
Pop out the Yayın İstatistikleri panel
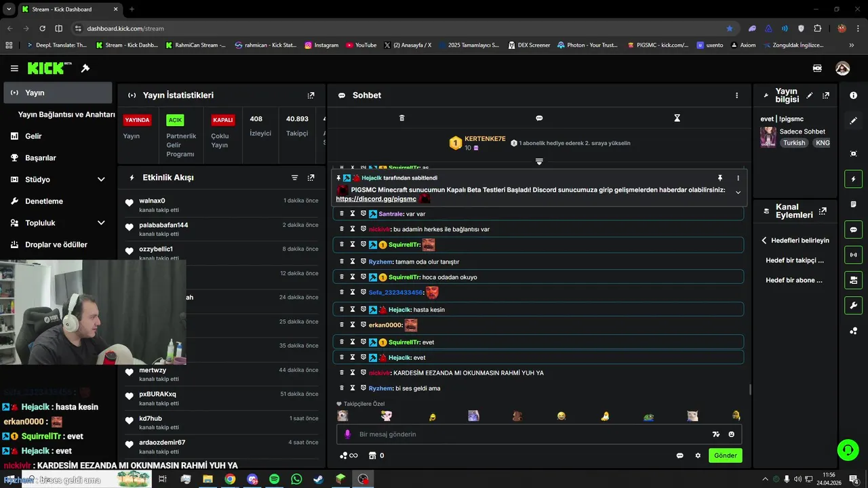click(311, 96)
